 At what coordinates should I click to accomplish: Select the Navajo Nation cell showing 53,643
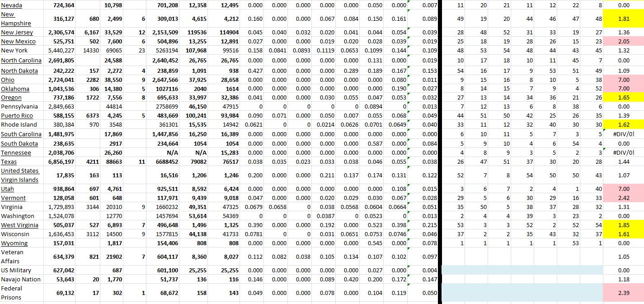[63, 279]
